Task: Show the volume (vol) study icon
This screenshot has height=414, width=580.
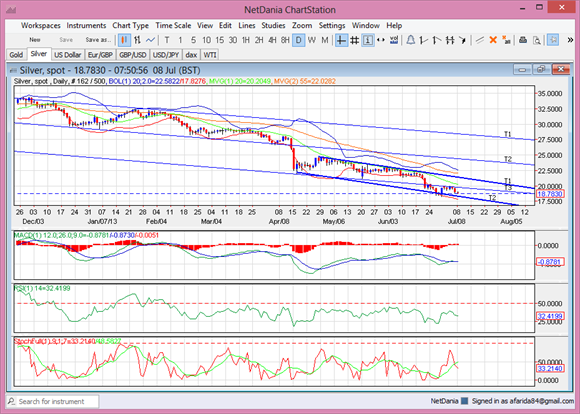Action: (394, 40)
